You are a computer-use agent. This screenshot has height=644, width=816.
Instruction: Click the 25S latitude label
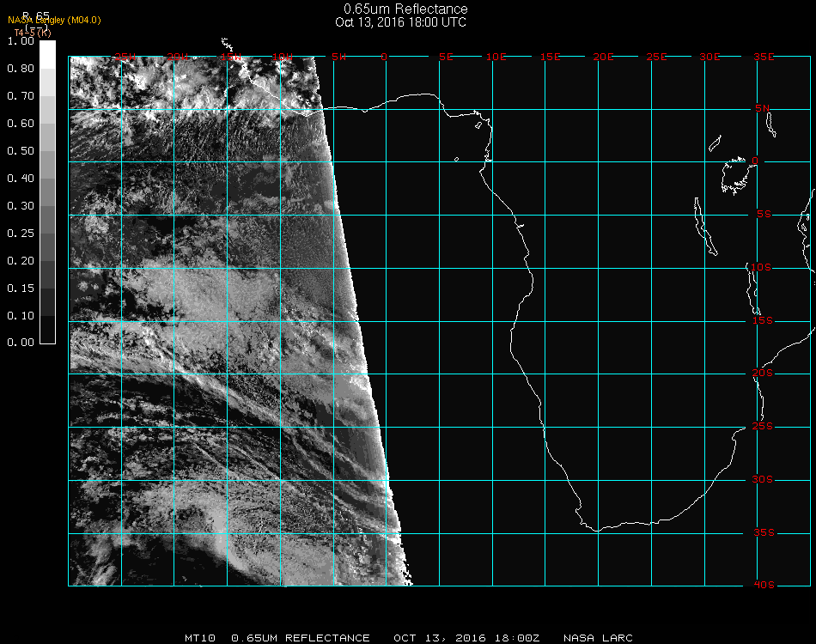pyautogui.click(x=763, y=426)
